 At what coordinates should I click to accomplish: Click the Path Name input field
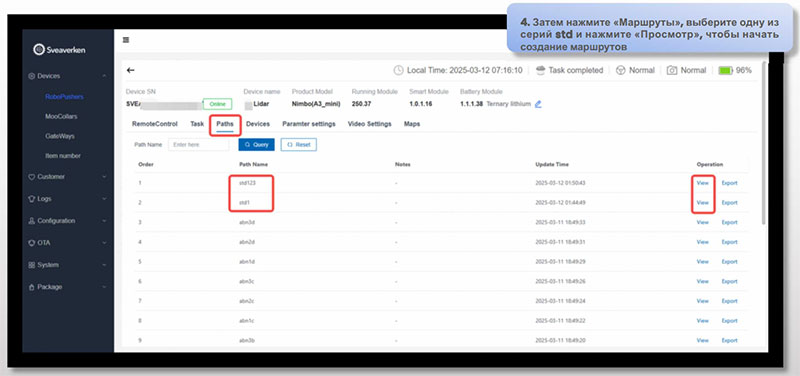click(x=198, y=145)
